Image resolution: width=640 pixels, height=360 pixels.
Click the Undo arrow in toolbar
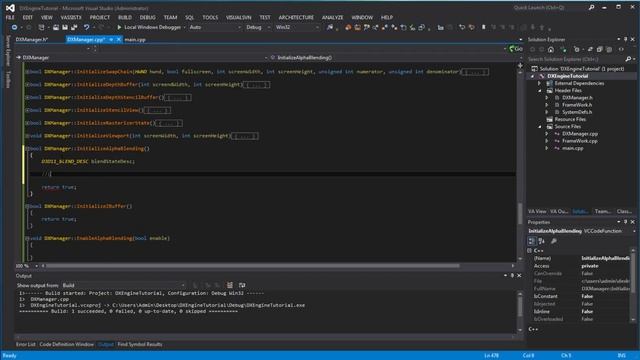point(86,27)
